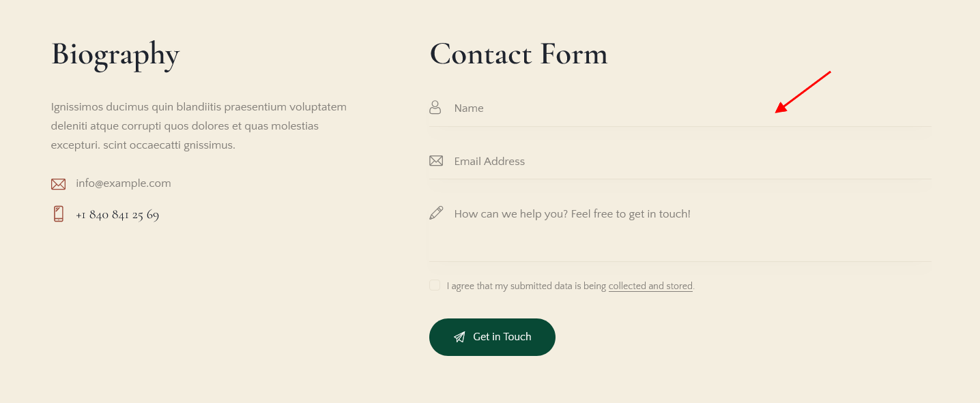Screen dimensions: 980x403
Task: Open the info@example.com email link
Action: [x=124, y=183]
